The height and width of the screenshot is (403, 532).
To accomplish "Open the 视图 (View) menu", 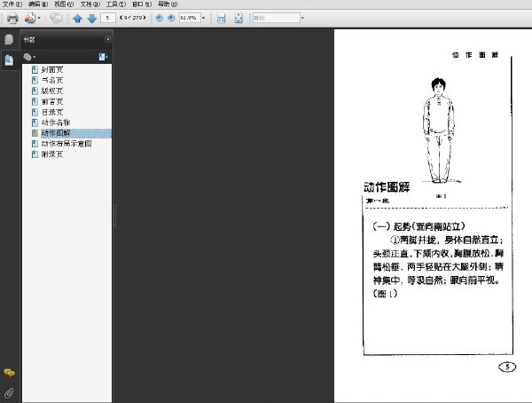I will point(64,4).
